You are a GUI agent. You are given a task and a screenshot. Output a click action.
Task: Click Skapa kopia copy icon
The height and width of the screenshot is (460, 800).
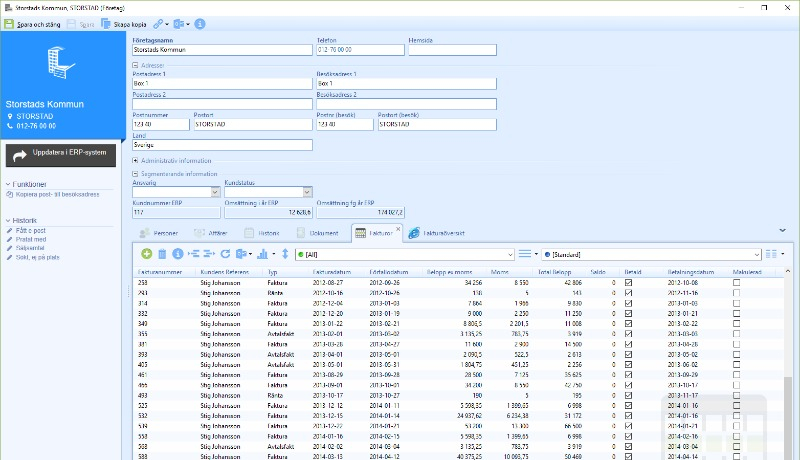[x=106, y=24]
